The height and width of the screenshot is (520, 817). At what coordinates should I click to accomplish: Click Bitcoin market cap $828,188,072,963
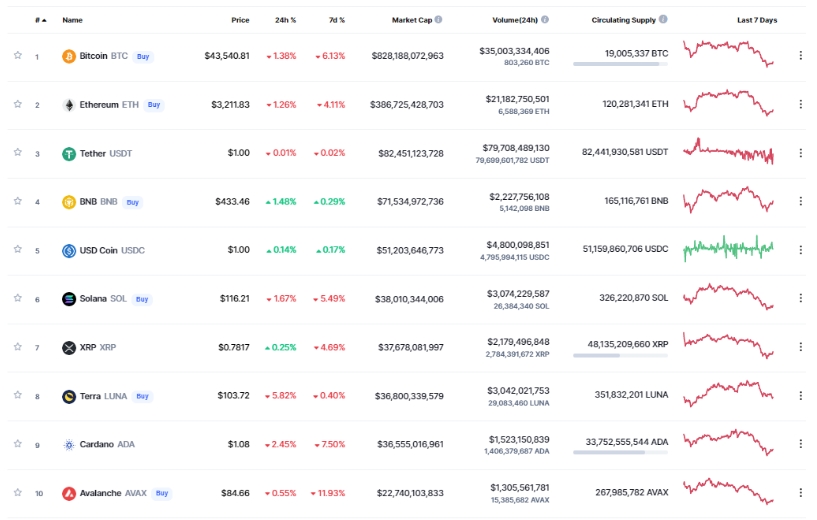(407, 56)
